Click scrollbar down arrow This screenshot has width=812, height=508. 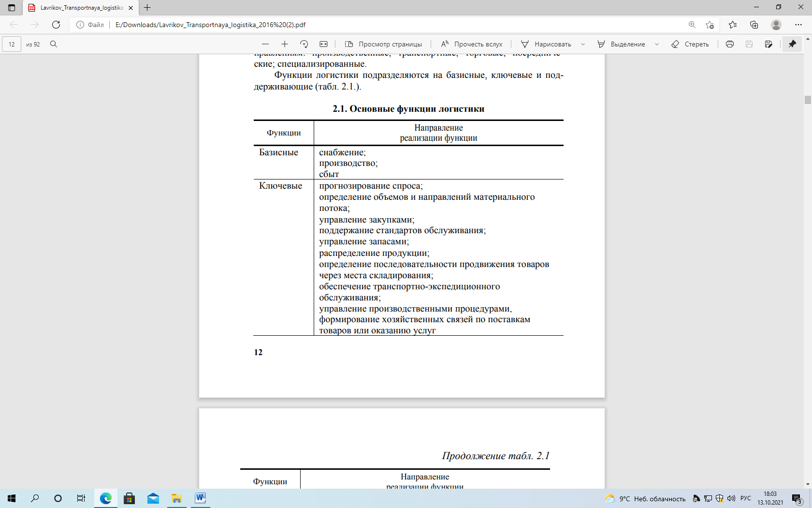(808, 484)
